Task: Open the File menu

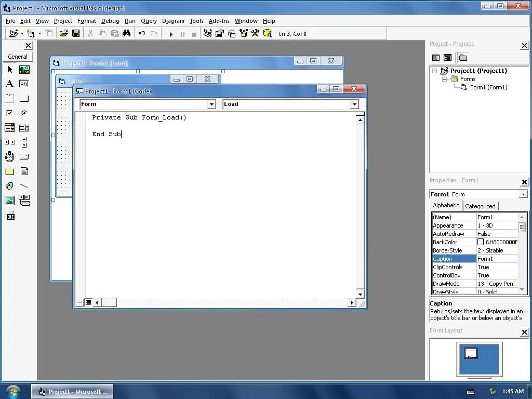Action: click(10, 21)
